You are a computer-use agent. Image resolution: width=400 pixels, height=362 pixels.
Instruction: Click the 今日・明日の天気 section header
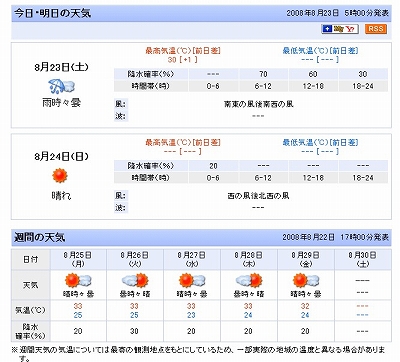pyautogui.click(x=52, y=13)
